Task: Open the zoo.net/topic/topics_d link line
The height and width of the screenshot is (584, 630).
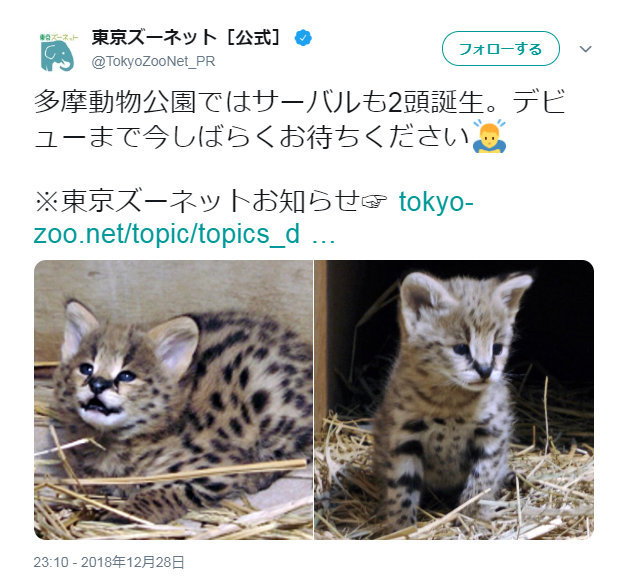Action: [167, 233]
